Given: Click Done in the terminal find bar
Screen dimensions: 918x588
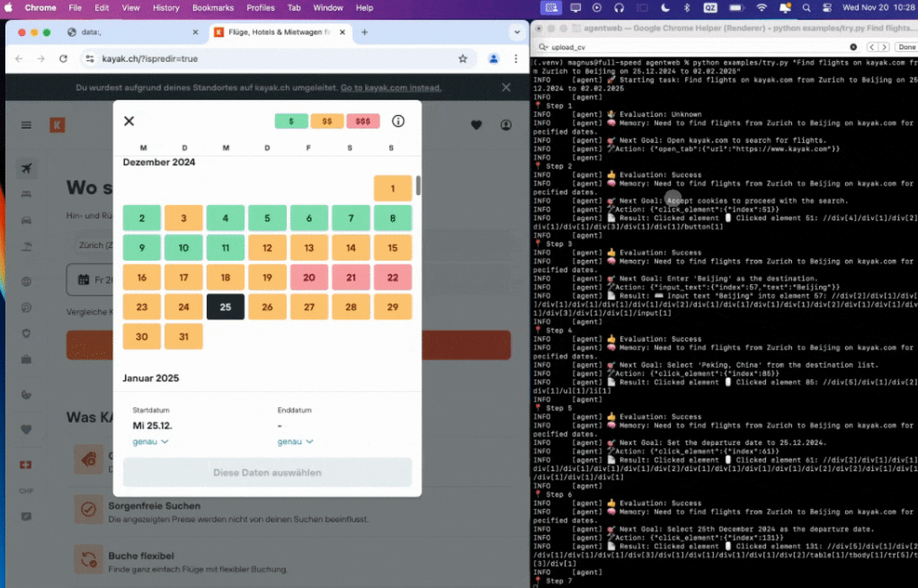Looking at the screenshot, I should 906,47.
